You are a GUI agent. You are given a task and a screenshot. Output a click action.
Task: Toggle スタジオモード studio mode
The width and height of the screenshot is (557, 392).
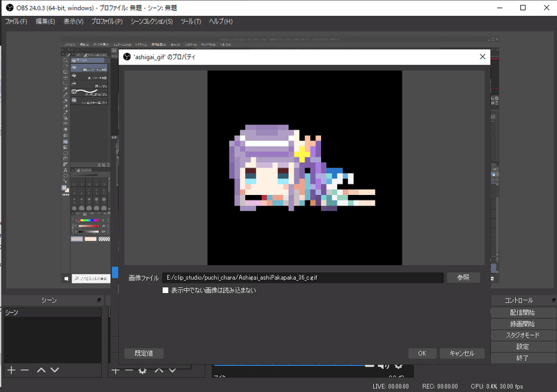click(523, 336)
